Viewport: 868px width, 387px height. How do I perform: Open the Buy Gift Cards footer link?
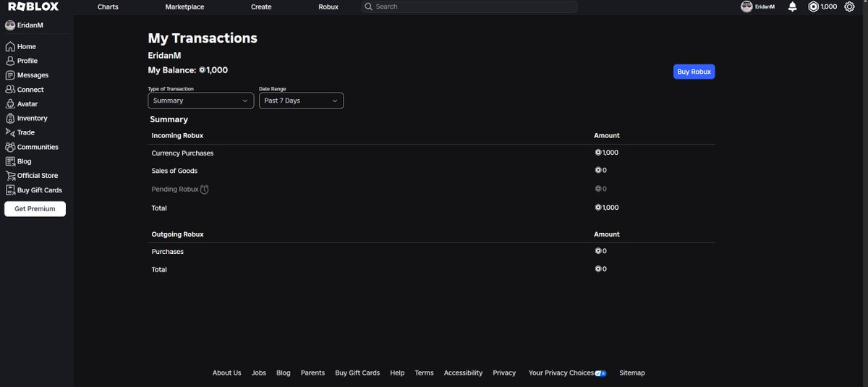click(x=357, y=373)
